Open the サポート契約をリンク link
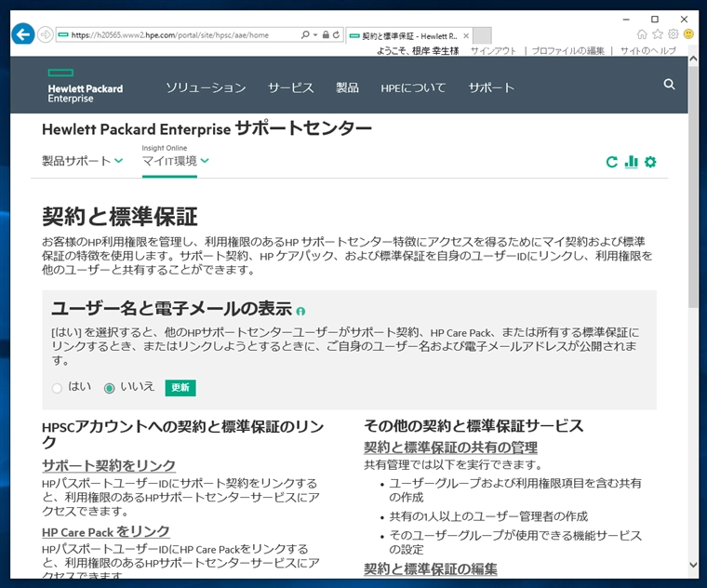Screen dimensions: 707x588 tap(109, 465)
